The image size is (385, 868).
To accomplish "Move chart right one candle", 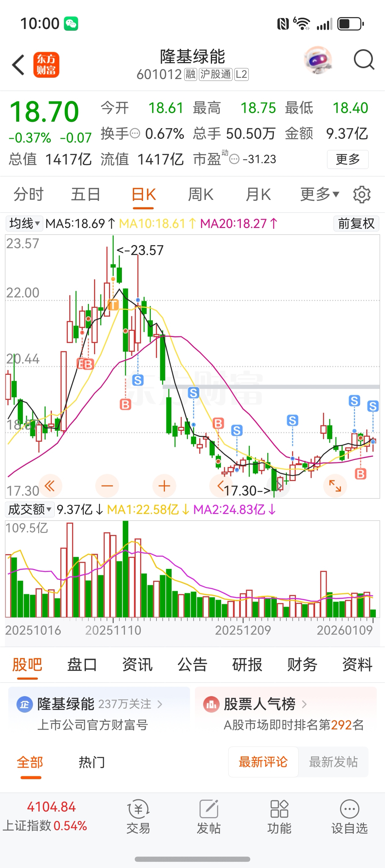I will click(279, 486).
